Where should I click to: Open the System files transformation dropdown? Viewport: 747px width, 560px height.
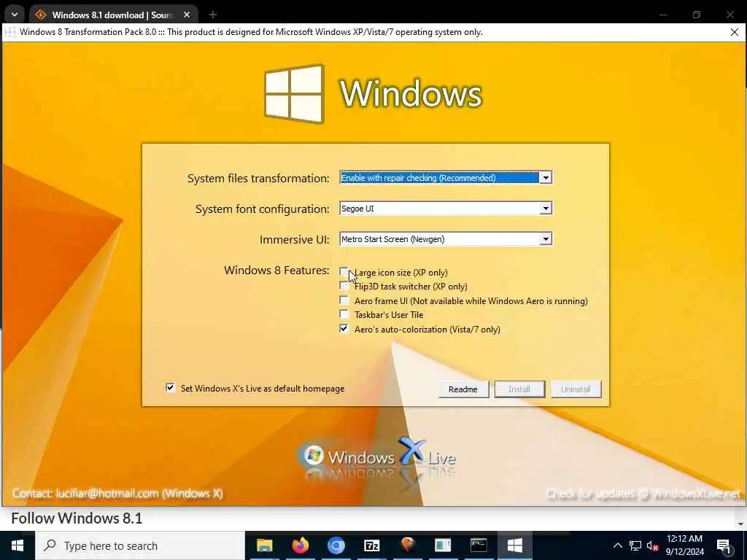pos(546,178)
